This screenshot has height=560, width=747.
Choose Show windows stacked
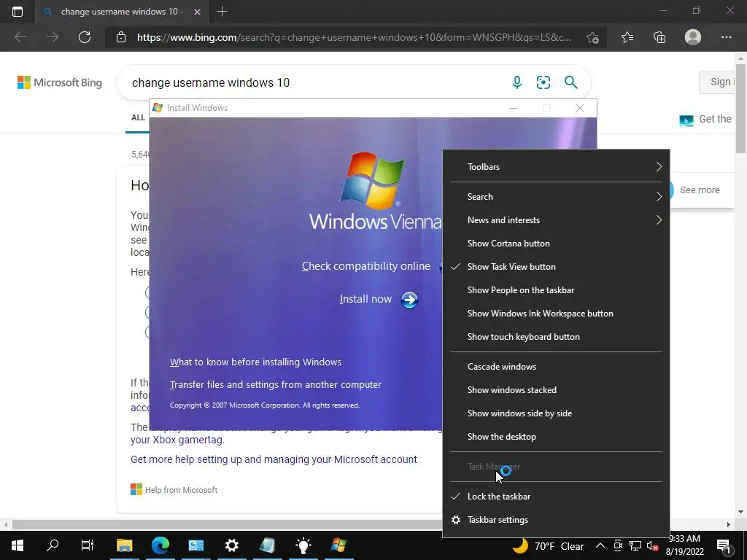click(x=556, y=390)
